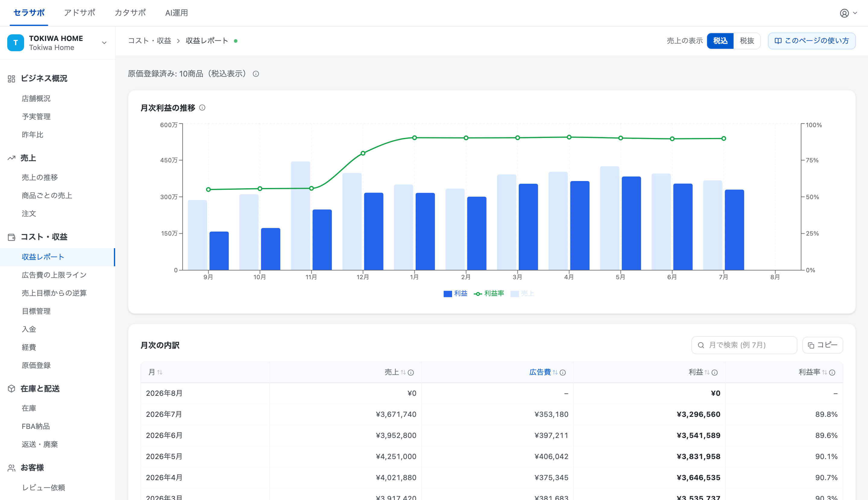The width and height of the screenshot is (868, 500).
Task: Click the TOKIWA HOME store avatar
Action: pos(15,42)
